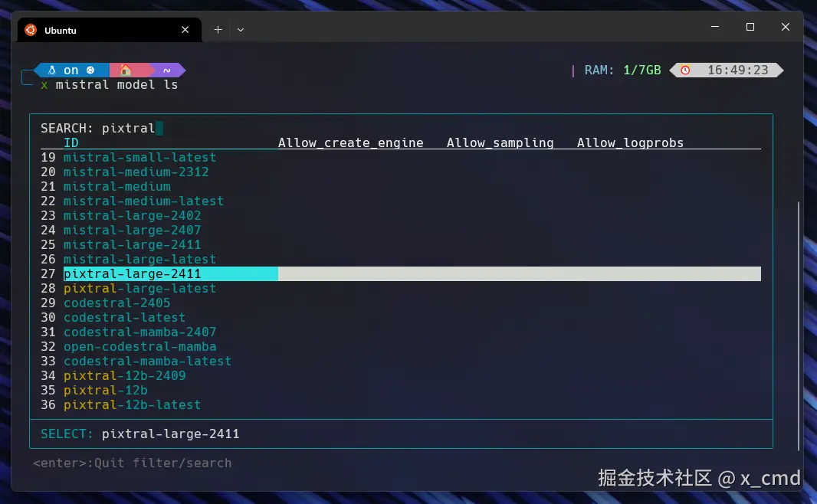Click the tilde directory prompt segment
The height and width of the screenshot is (504, 817).
click(x=167, y=70)
